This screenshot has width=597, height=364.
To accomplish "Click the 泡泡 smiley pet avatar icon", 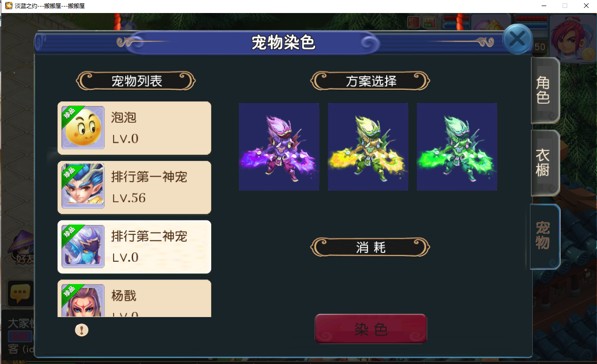I will tap(83, 128).
